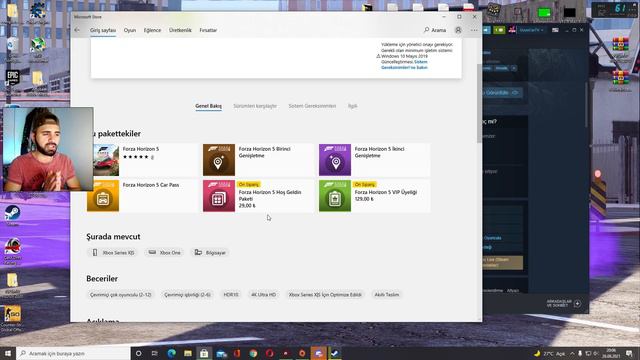Open Forza Horizon 5 Hoş Geldin Paketi icon
The height and width of the screenshot is (360, 640).
click(219, 196)
